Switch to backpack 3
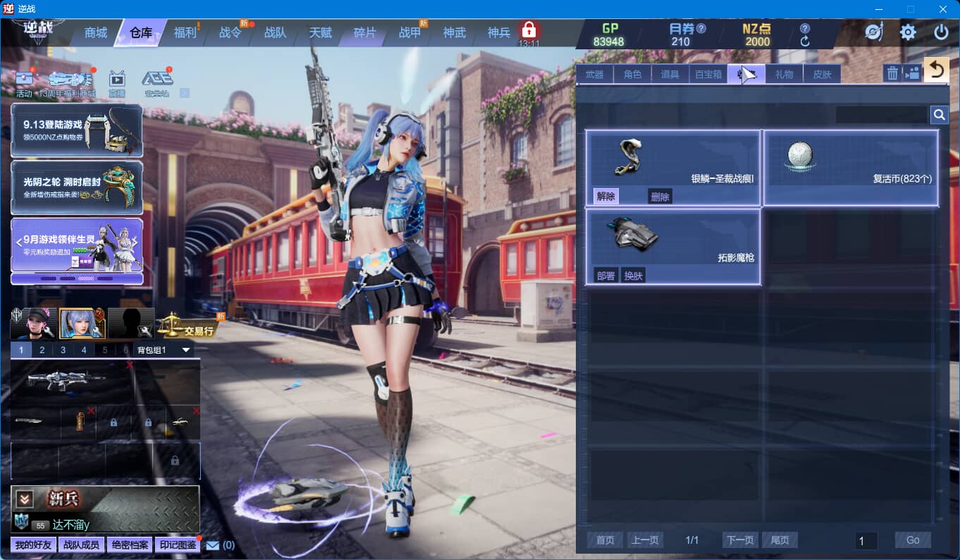This screenshot has height=560, width=960. tap(63, 350)
